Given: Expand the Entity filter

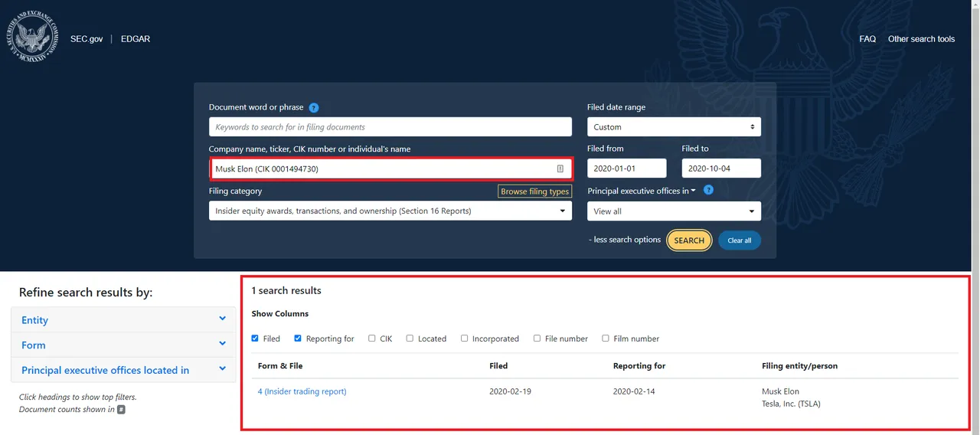Looking at the screenshot, I should pyautogui.click(x=123, y=320).
